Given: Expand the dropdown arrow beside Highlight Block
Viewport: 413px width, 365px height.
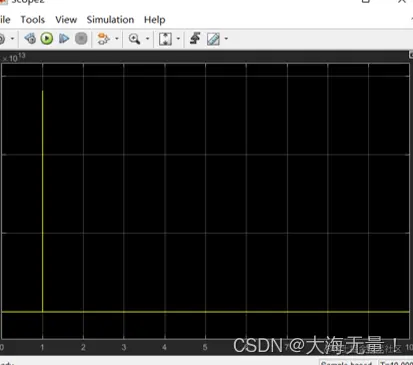Looking at the screenshot, I should pyautogui.click(x=117, y=39).
